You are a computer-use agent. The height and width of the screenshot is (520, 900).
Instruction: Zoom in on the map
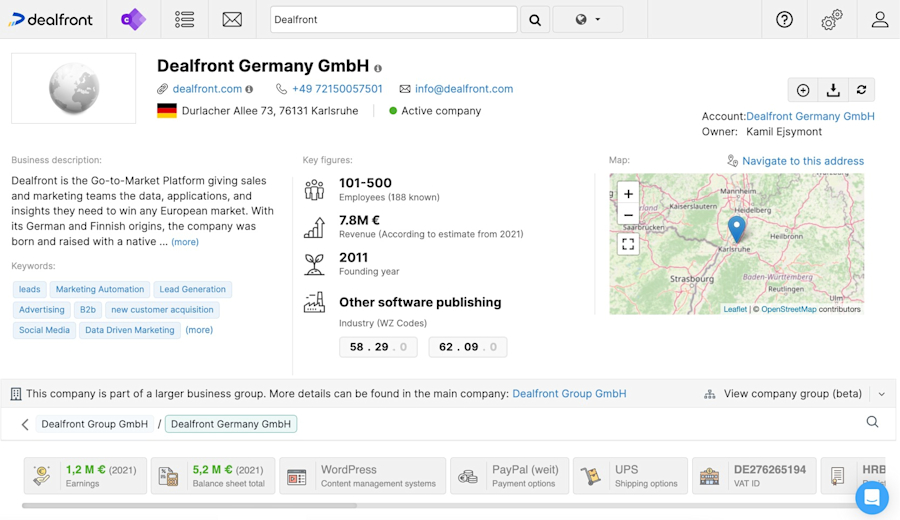point(629,194)
